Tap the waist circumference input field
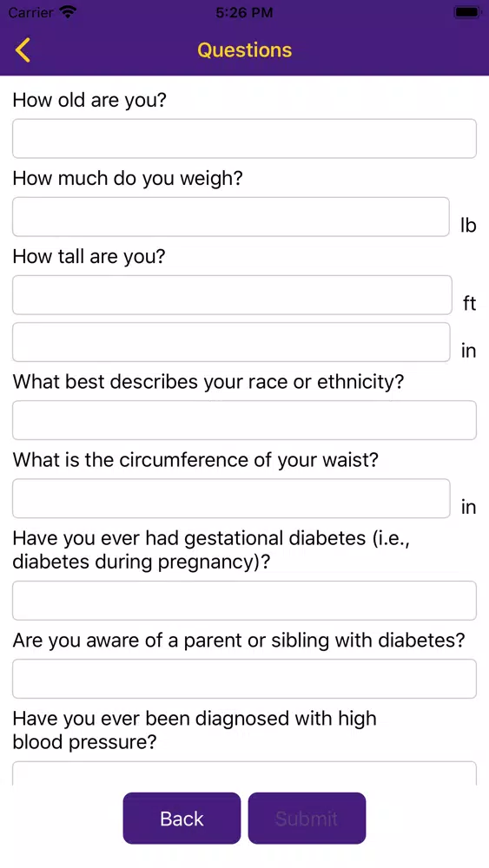Screen dimensions: 489x868 point(231,498)
